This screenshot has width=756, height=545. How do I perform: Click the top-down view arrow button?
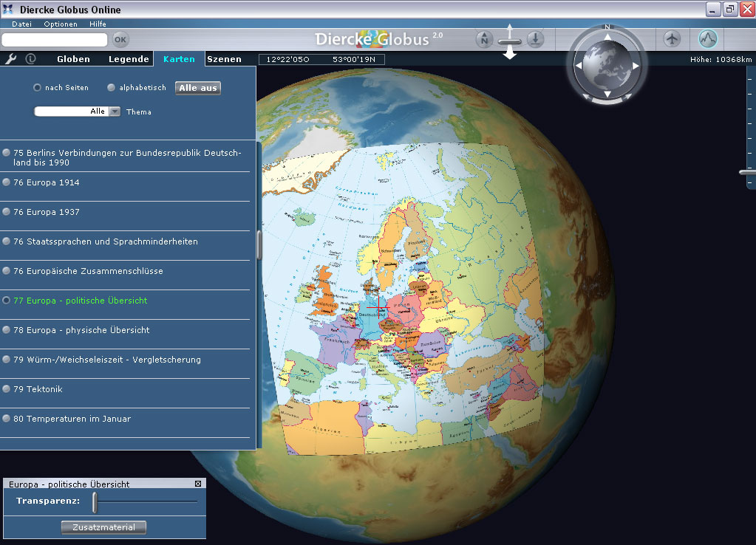click(535, 40)
